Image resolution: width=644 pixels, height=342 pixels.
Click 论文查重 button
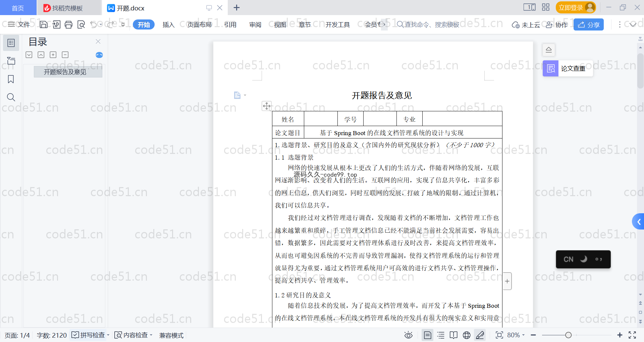point(568,68)
